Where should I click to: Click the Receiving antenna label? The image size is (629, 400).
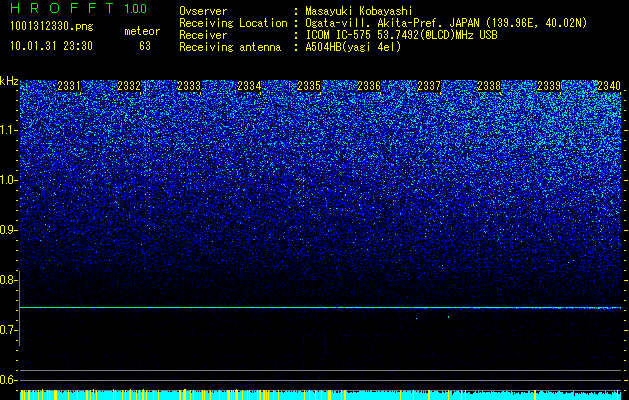[230, 47]
